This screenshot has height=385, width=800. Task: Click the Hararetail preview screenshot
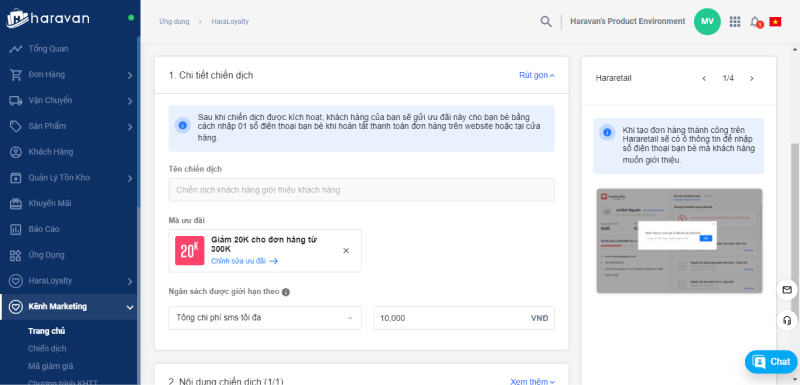679,241
